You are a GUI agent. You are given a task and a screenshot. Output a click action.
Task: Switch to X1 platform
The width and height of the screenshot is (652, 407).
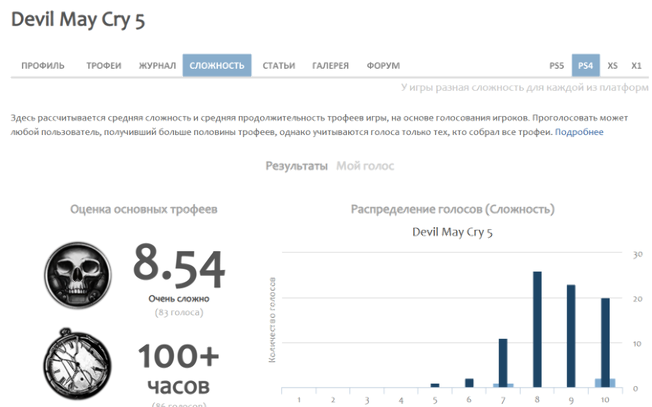[x=636, y=66]
